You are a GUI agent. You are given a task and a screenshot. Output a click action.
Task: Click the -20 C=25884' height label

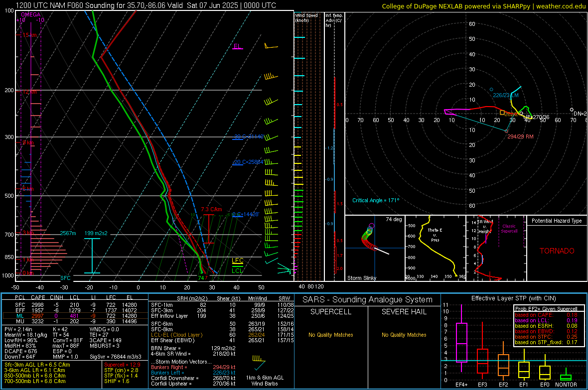(x=249, y=162)
